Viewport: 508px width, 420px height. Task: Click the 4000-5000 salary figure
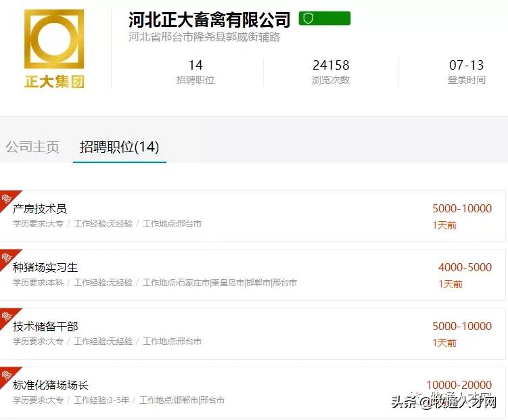465,267
